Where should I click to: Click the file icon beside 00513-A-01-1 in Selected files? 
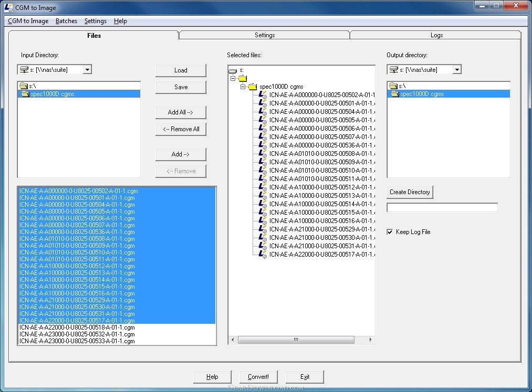coord(263,196)
